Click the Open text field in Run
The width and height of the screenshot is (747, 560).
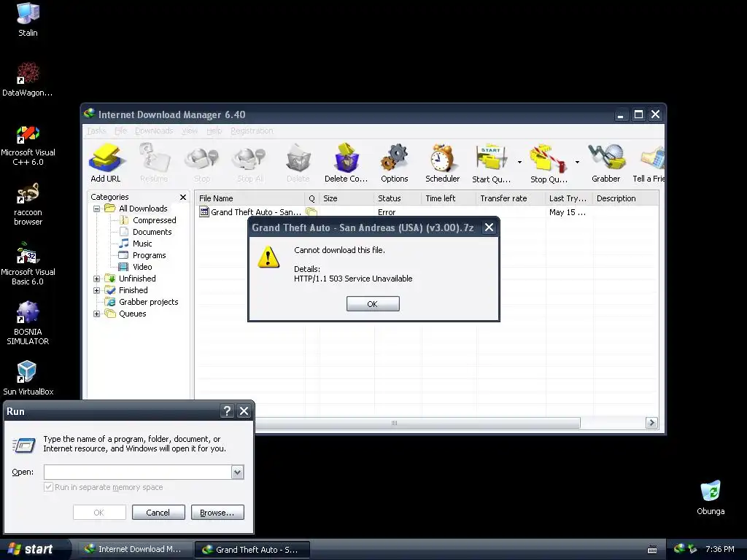click(138, 472)
